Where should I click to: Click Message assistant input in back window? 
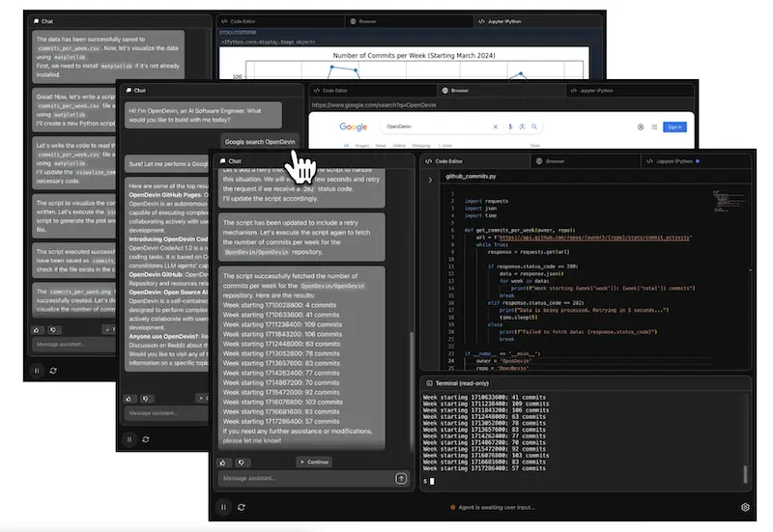coord(74,345)
